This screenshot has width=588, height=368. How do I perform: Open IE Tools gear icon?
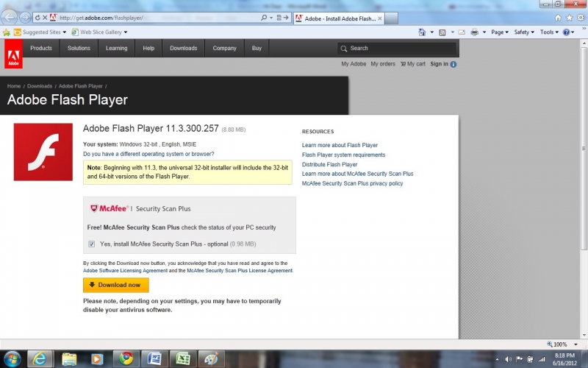[x=579, y=17]
